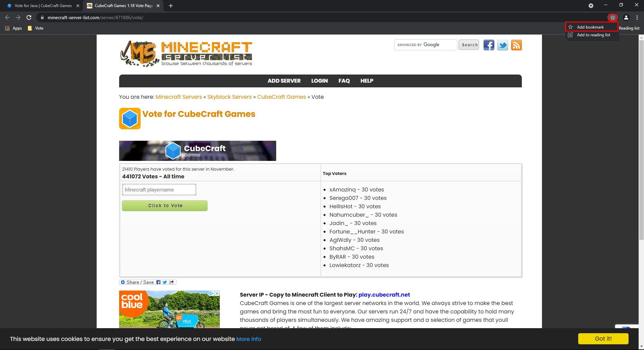Screen dimensions: 644x350
Task: Open new tab with plus button
Action: tap(171, 6)
